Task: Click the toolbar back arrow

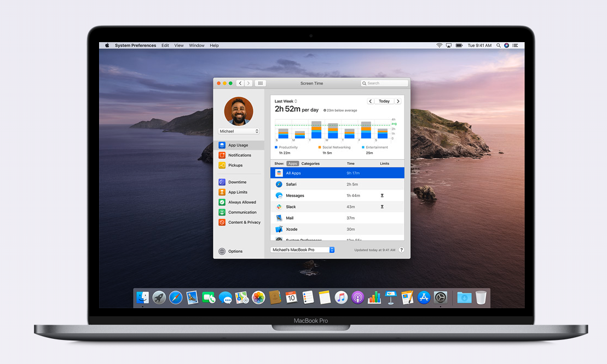Action: point(240,83)
